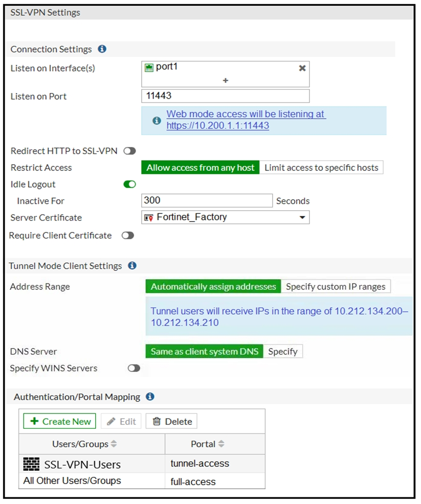The image size is (421, 504).
Task: Click info icon beside web mode notice
Action: point(157,121)
